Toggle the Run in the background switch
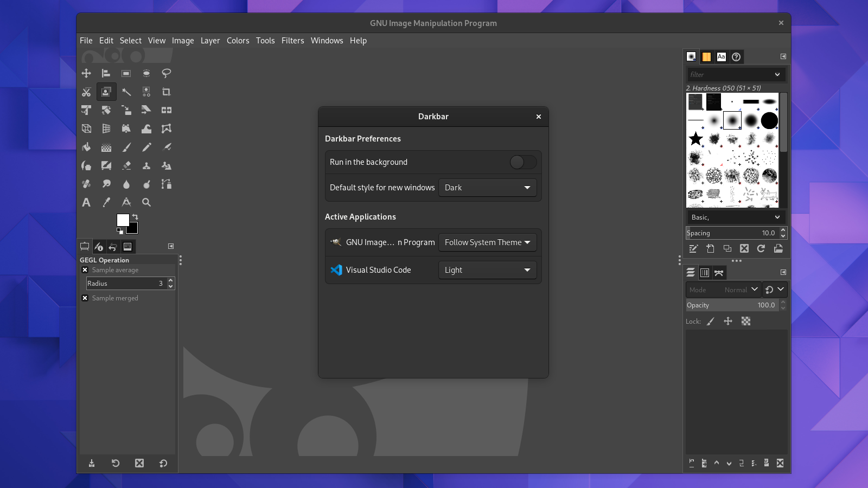This screenshot has height=488, width=868. tap(522, 162)
